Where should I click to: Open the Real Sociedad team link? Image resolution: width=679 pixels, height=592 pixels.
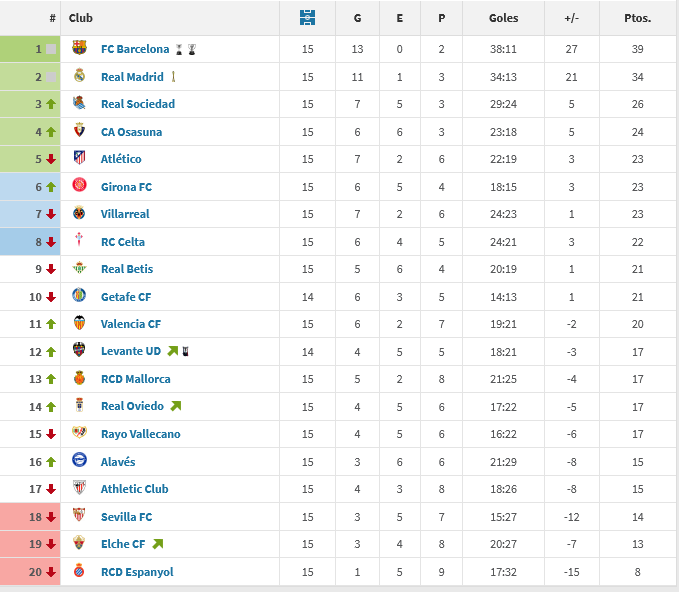click(x=138, y=104)
